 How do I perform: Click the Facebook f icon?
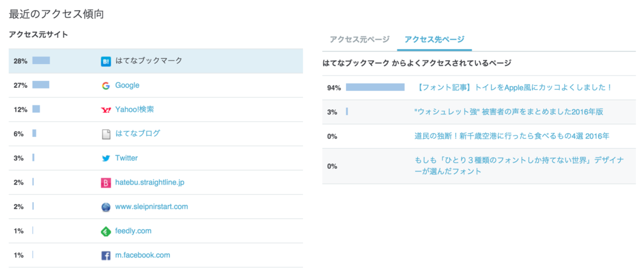tap(106, 256)
